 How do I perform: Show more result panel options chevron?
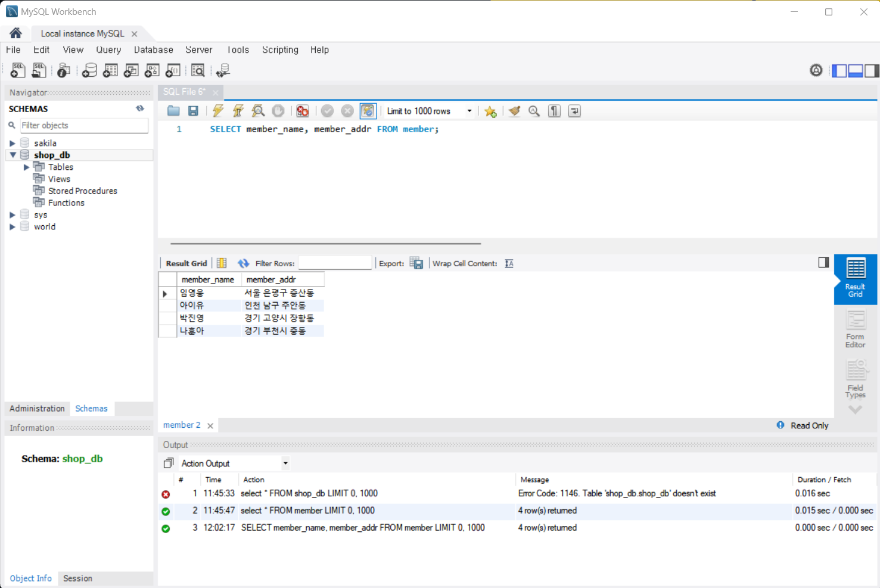click(855, 409)
